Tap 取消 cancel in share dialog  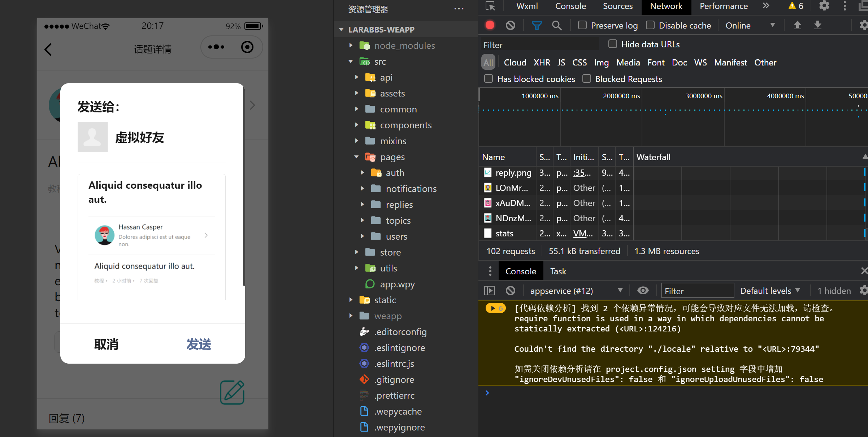(107, 344)
